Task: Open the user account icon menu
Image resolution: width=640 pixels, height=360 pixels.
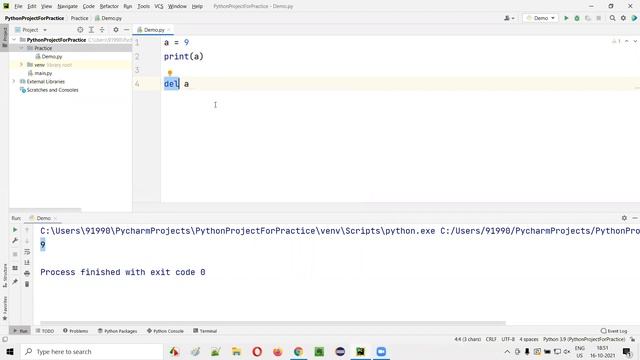Action: tap(509, 18)
